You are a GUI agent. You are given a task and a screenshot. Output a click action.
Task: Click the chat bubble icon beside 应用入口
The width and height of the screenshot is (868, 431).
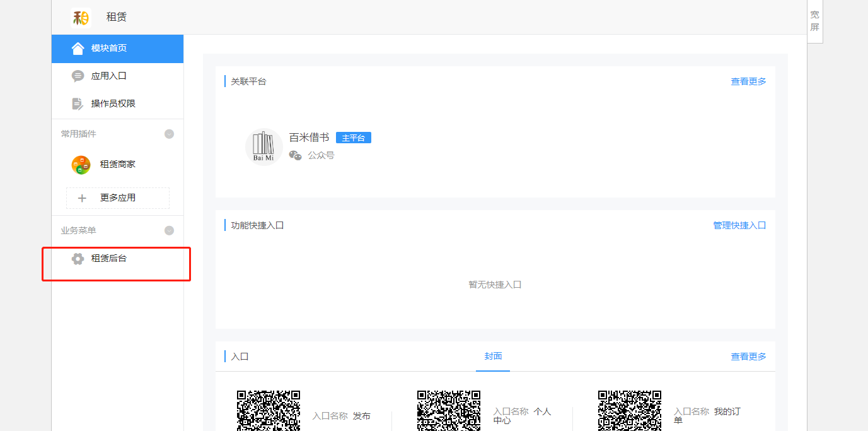coord(78,76)
